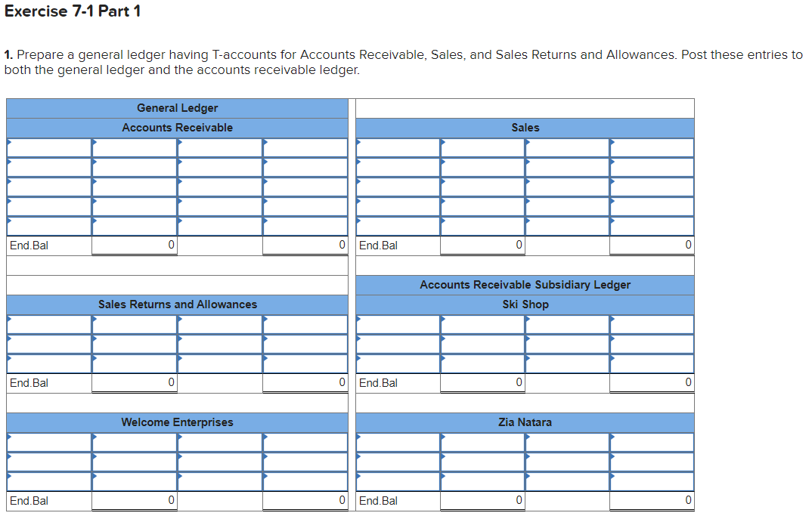Click third-row credit amount field in Welcome Enterprises
Screen dimensions: 812x516
[305, 482]
